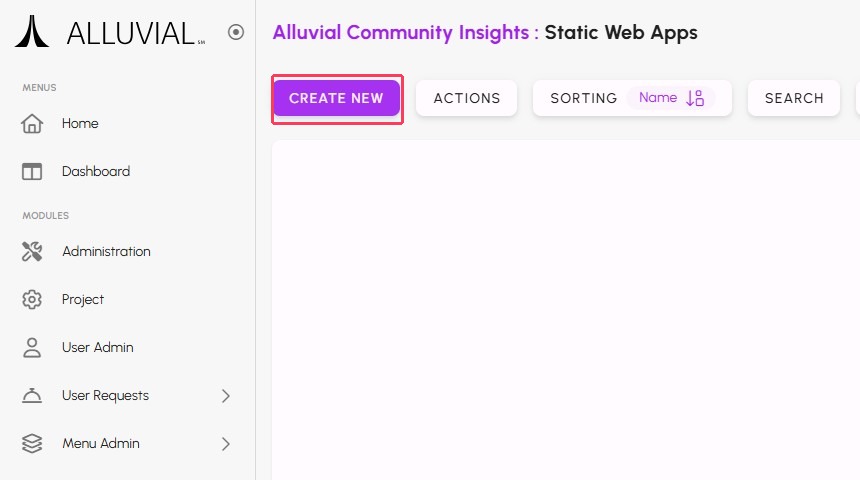
Task: Expand the User Requests submenu chevron
Action: 225,396
